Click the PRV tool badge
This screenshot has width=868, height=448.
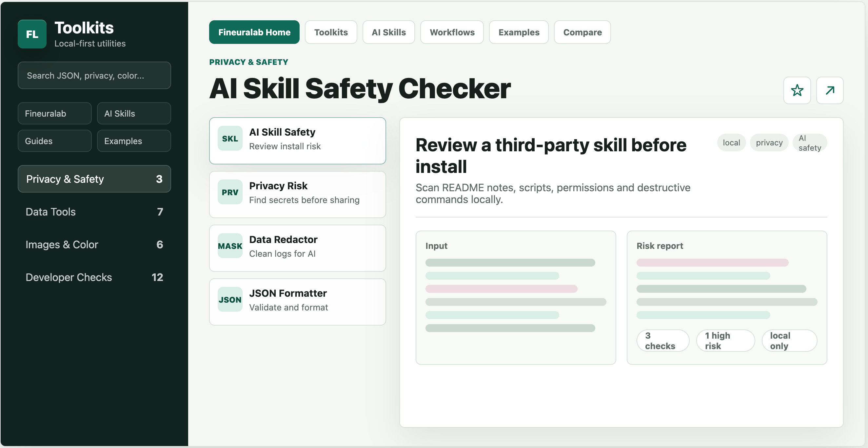click(x=230, y=192)
